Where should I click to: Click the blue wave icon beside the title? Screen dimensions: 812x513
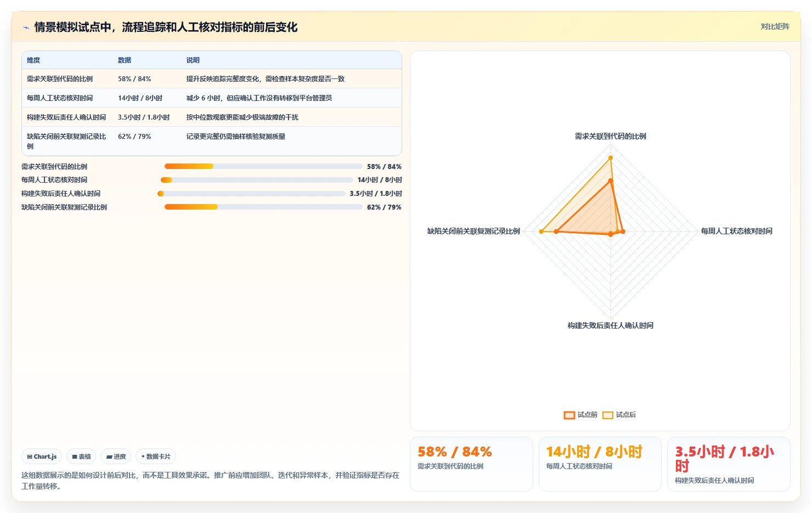coord(26,27)
